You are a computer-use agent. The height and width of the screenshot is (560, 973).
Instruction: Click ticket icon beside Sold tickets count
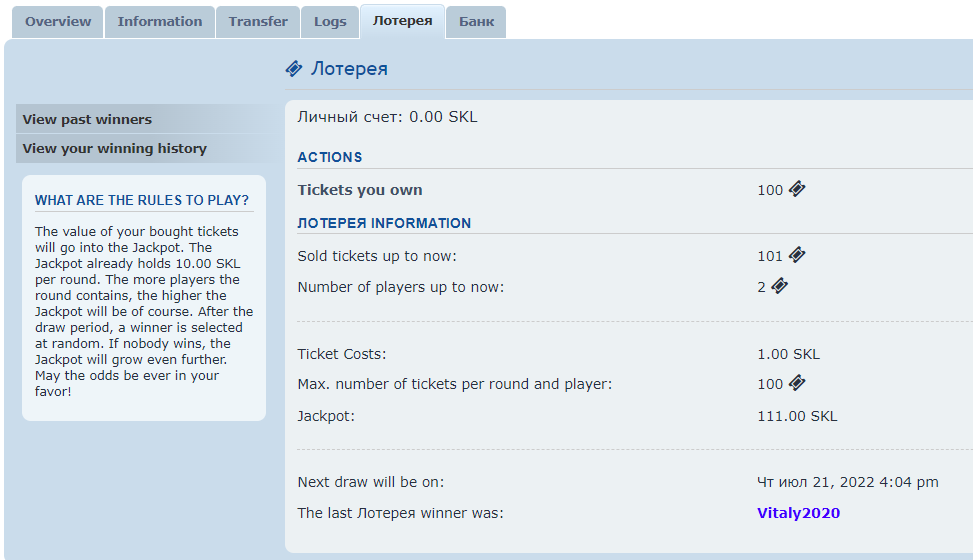pyautogui.click(x=797, y=255)
